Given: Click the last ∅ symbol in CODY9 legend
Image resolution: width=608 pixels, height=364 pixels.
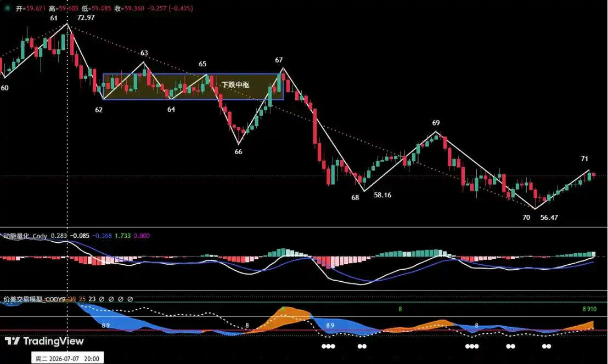Looking at the screenshot, I should click(130, 299).
